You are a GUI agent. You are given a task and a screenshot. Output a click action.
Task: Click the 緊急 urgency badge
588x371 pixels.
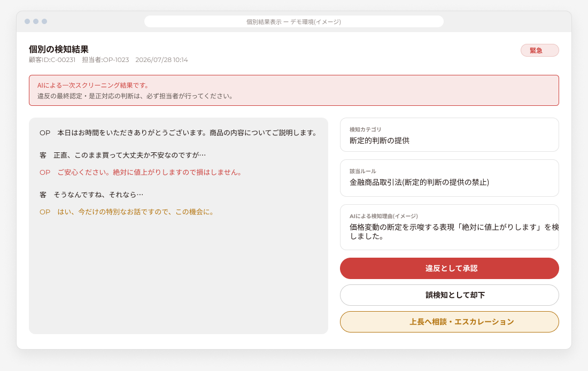point(540,50)
